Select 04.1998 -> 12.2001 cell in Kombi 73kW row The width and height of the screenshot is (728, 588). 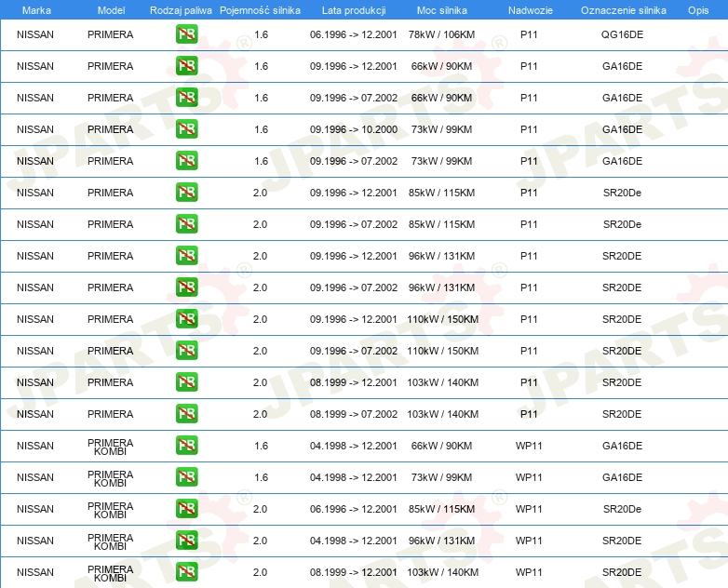click(x=354, y=477)
